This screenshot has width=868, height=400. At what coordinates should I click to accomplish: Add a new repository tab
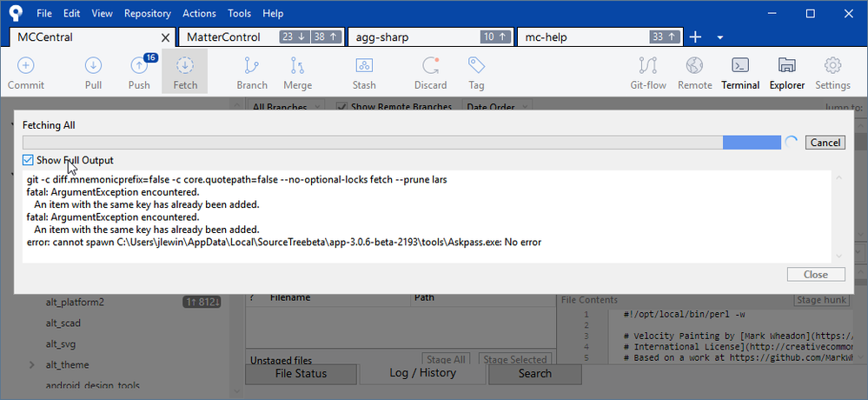695,37
